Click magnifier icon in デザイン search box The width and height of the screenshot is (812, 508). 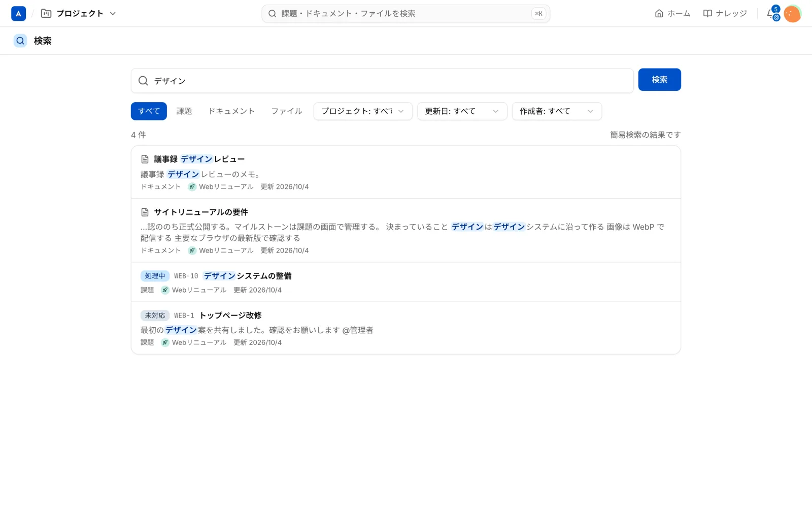coord(143,81)
